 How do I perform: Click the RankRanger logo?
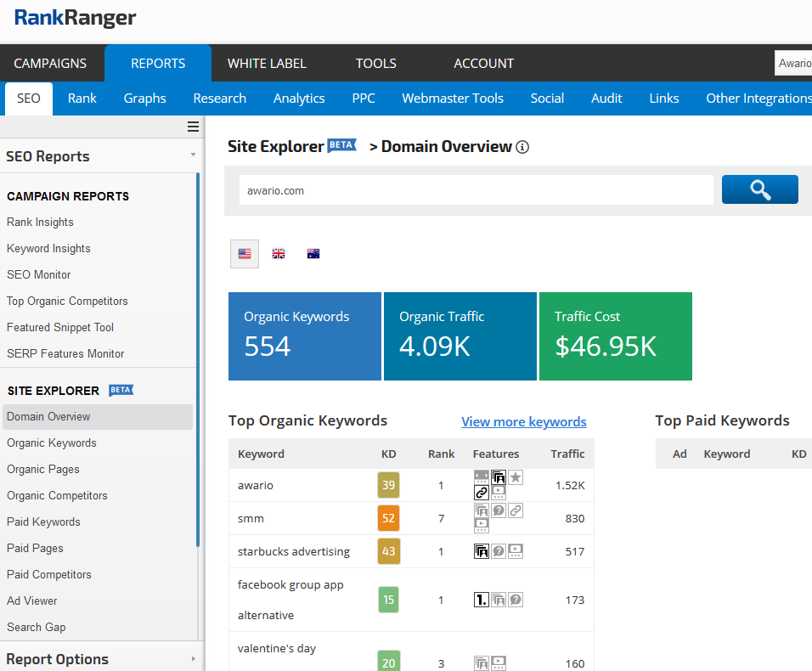click(x=75, y=18)
